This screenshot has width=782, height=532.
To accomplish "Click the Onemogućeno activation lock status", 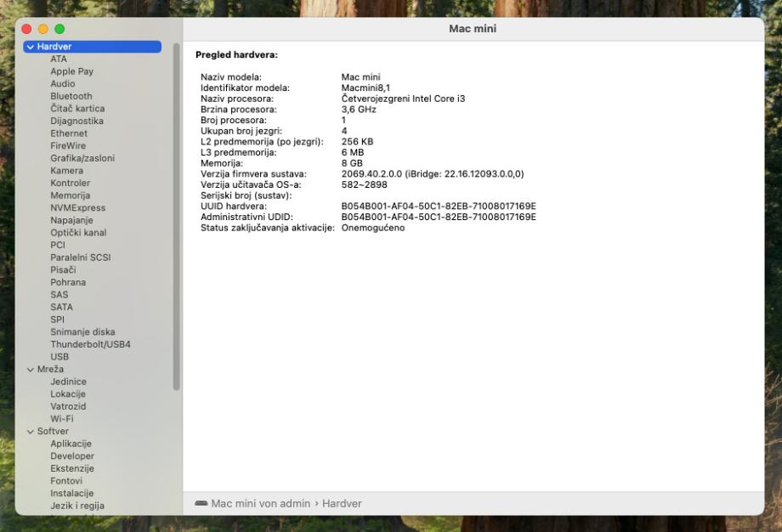I will tap(373, 228).
